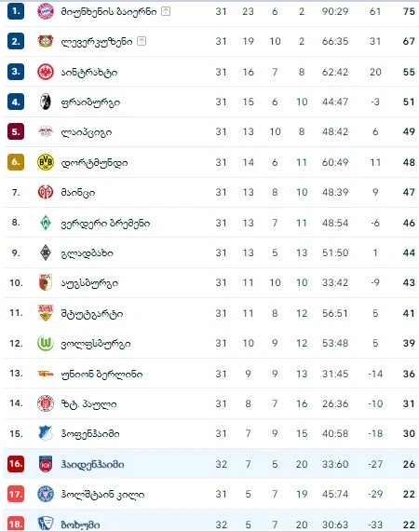Open the გლადბახი team link
The height and width of the screenshot is (532, 419).
tap(87, 253)
